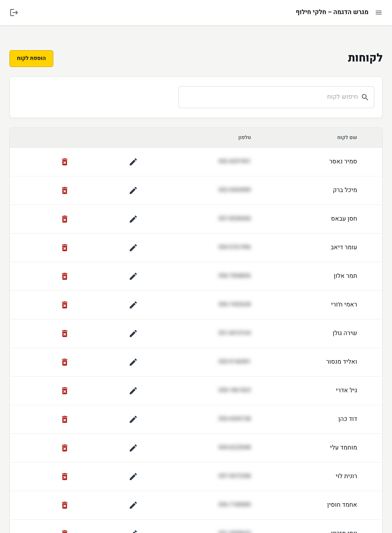Edit customer סמיר נאסר
The height and width of the screenshot is (533, 392).
click(133, 162)
